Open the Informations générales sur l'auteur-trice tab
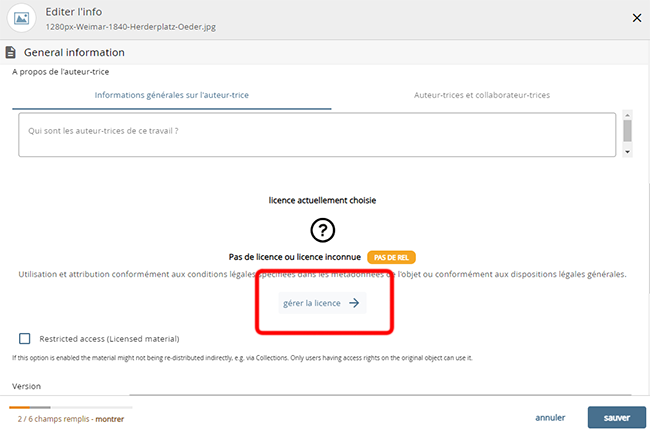This screenshot has height=434, width=650. [171, 95]
